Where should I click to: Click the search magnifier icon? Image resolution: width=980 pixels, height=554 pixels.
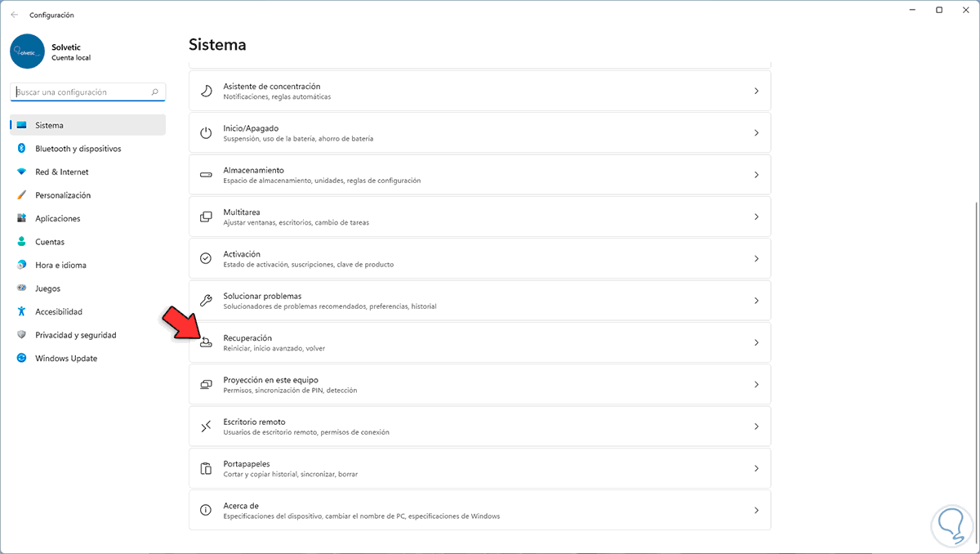[155, 92]
